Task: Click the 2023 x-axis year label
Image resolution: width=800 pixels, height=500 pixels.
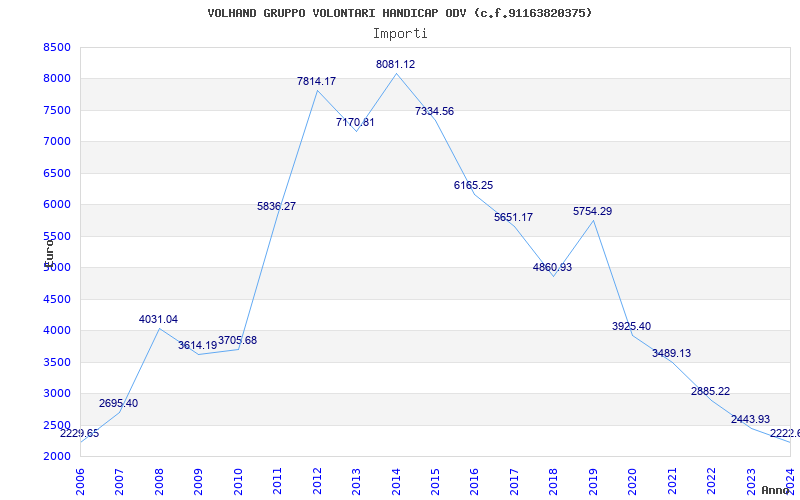Action: tap(751, 482)
